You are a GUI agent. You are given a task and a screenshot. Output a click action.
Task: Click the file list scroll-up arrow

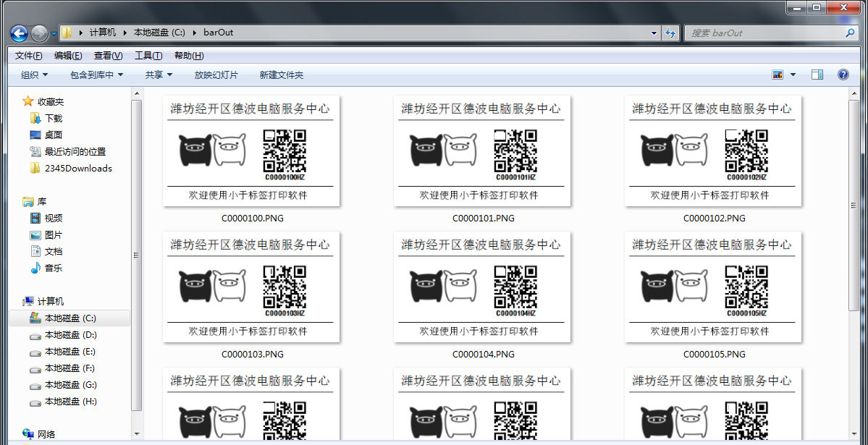[x=854, y=93]
